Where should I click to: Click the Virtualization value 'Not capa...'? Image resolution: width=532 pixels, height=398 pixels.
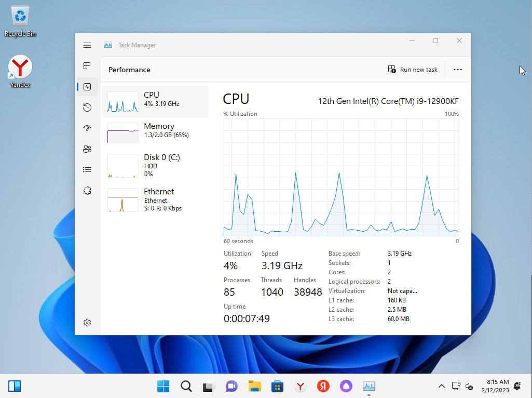coord(402,291)
